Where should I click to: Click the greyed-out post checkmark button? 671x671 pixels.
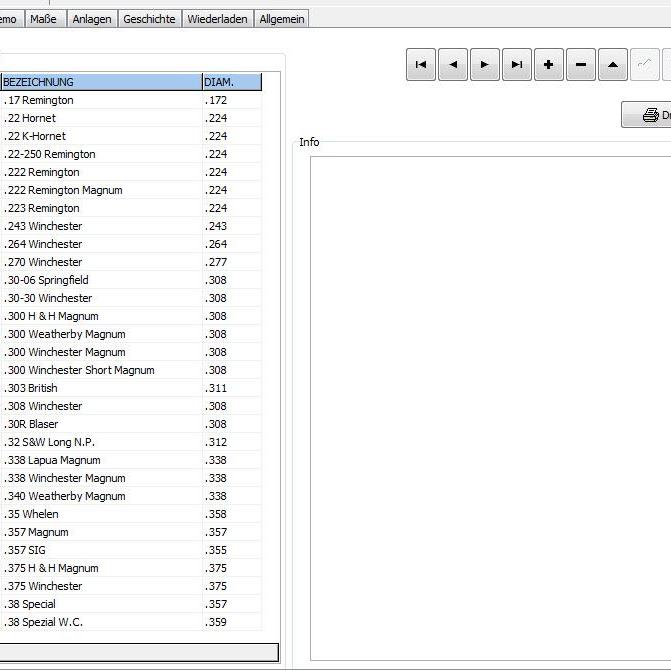coord(644,65)
